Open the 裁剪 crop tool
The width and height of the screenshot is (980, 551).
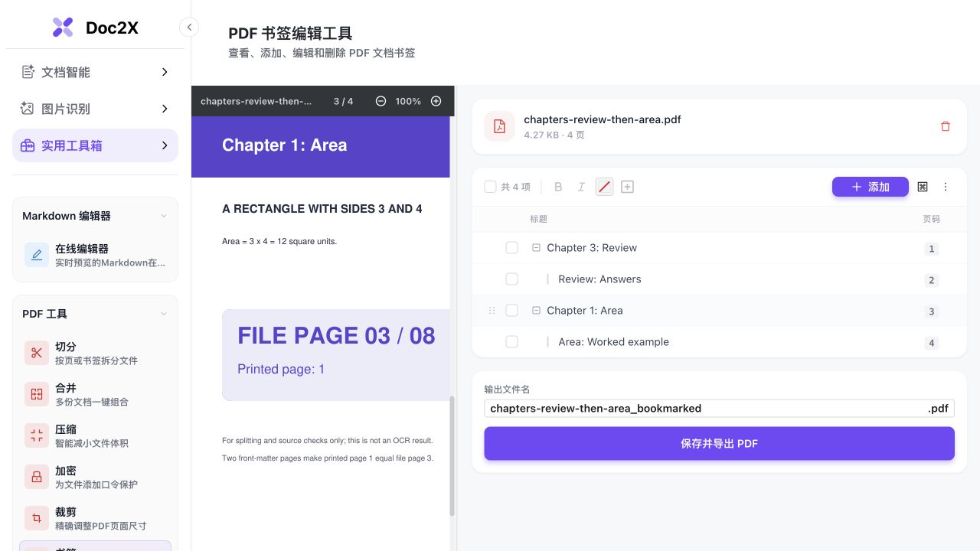coord(95,518)
